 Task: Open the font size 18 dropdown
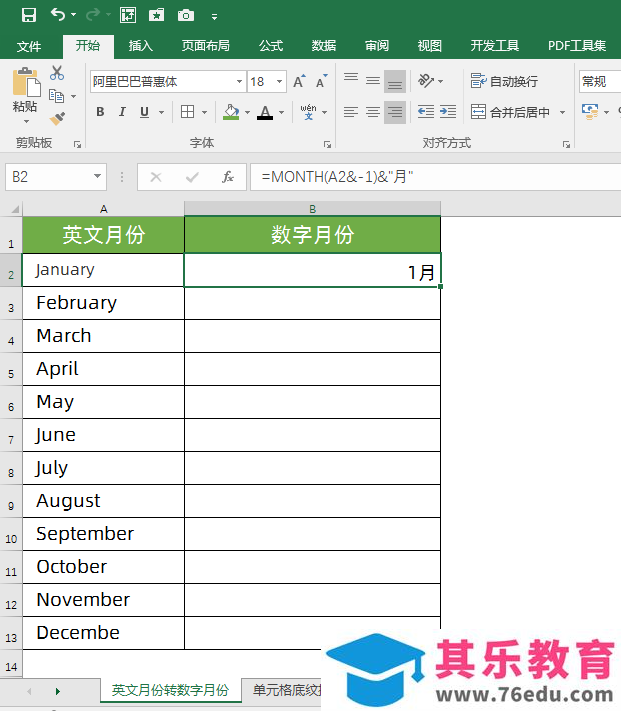[279, 82]
